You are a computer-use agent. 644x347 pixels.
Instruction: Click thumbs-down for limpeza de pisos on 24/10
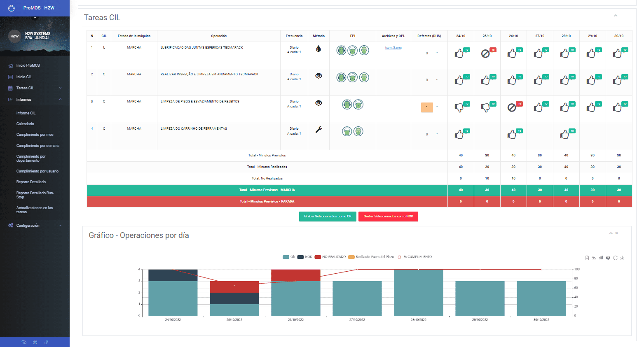459,107
